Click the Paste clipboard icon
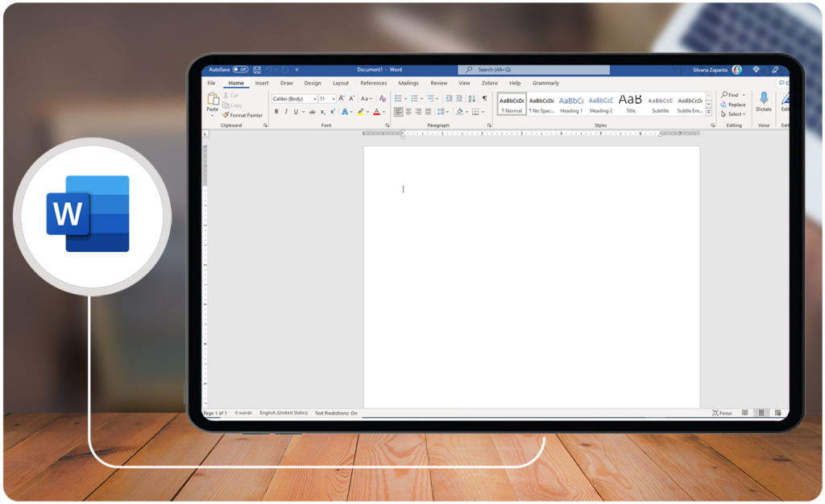 [213, 98]
